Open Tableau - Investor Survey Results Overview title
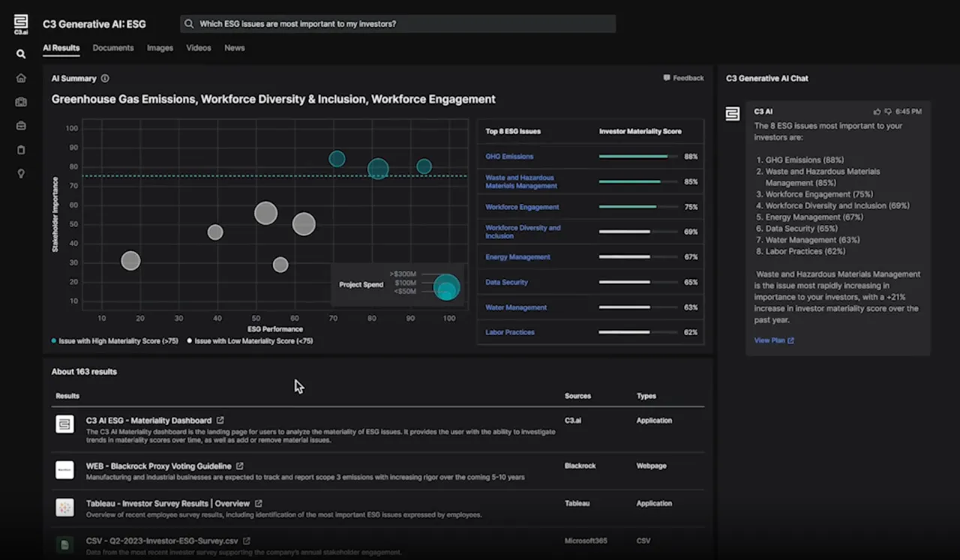The width and height of the screenshot is (960, 560). [168, 504]
